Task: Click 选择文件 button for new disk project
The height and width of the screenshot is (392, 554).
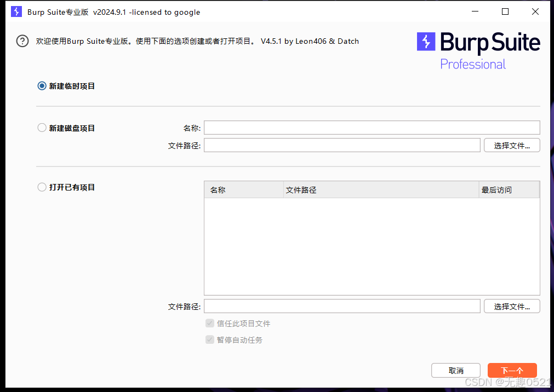Action: (512, 145)
